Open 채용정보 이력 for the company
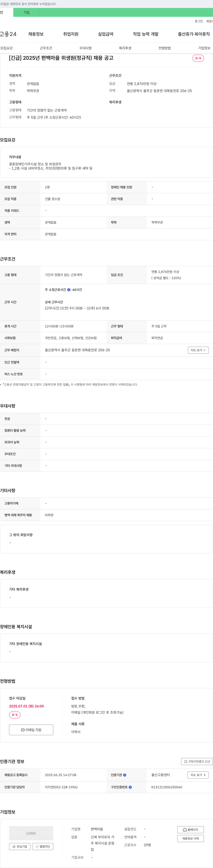 (x=190, y=838)
